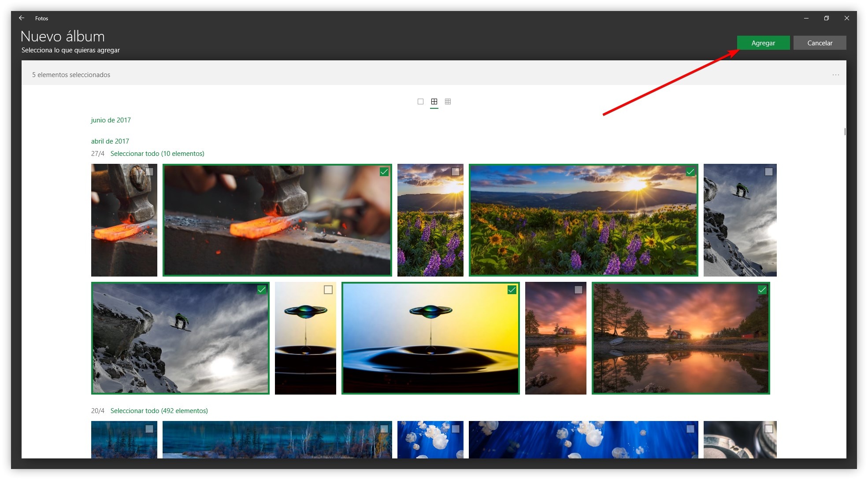
Task: Jump to junio de 2017 section
Action: pyautogui.click(x=111, y=120)
